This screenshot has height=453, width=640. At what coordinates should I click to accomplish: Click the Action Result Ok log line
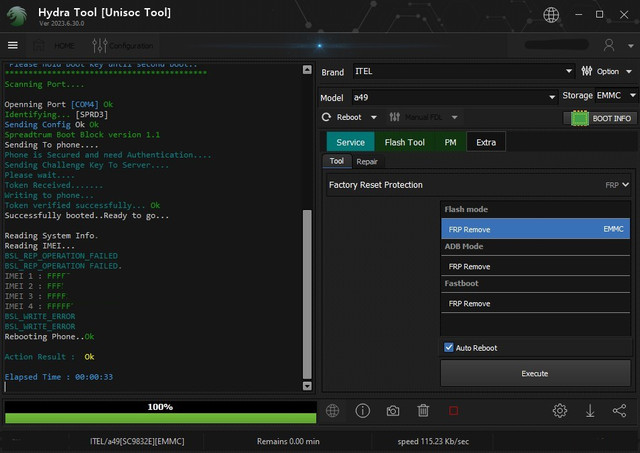coord(49,357)
